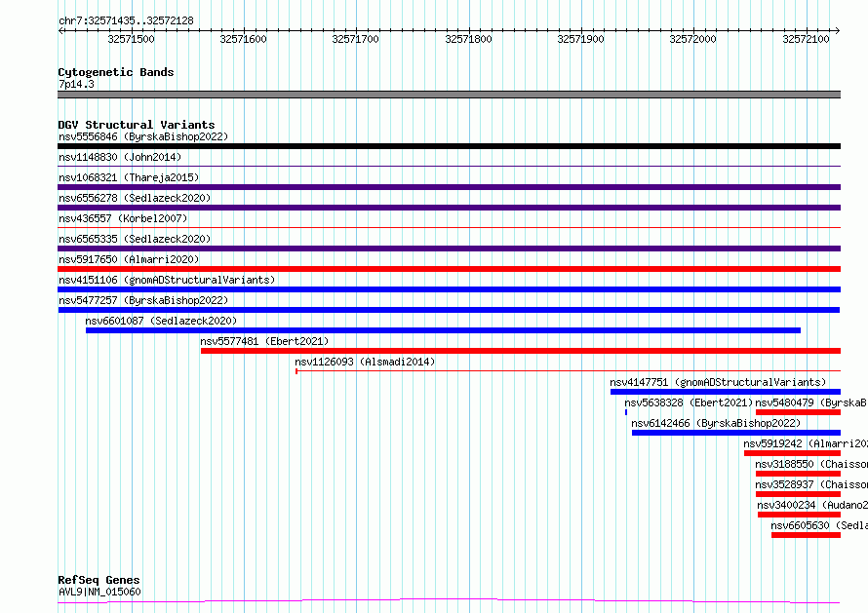Image resolution: width=868 pixels, height=613 pixels.
Task: Click blue bar of nsv6142466
Action: tap(736, 433)
